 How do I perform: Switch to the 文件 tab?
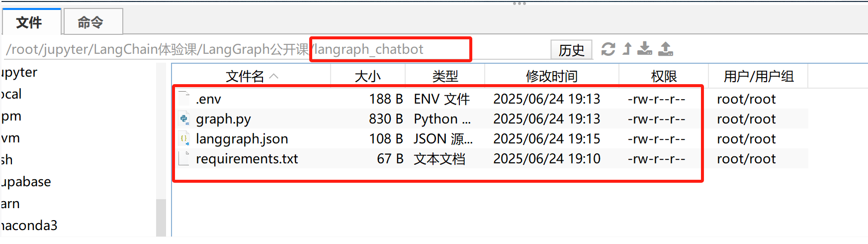[29, 22]
